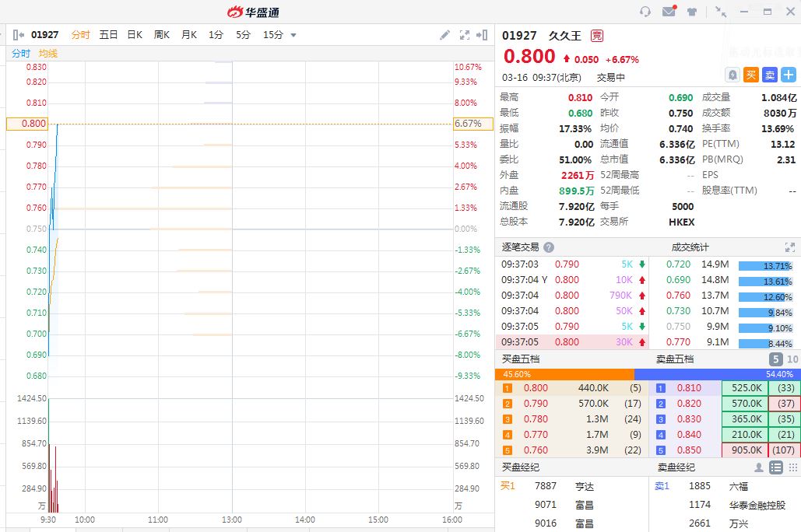Expand the 成交统计 panel

[x=790, y=247]
